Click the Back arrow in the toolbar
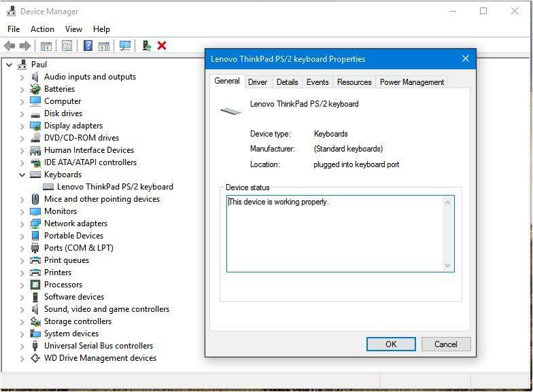This screenshot has height=392, width=533. tap(9, 46)
